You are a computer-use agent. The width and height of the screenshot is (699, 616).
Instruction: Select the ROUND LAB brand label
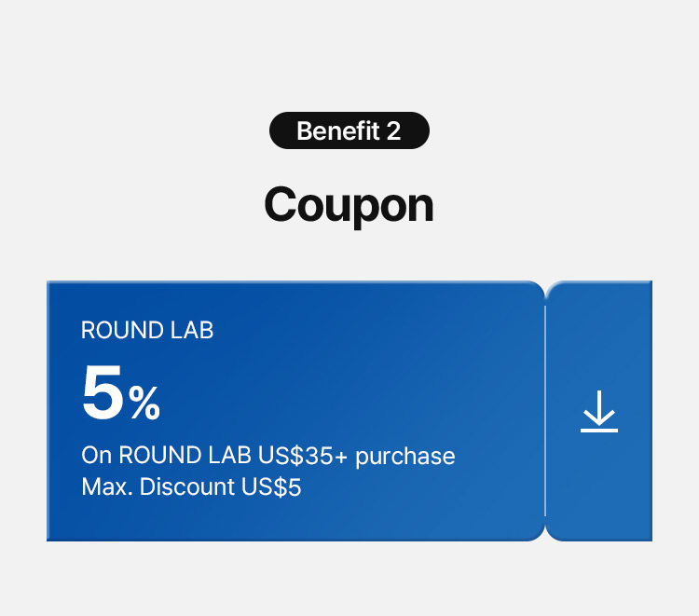147,330
